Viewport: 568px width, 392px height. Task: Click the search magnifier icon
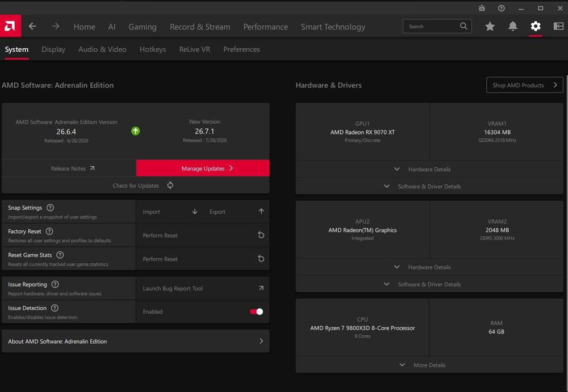[x=463, y=26]
